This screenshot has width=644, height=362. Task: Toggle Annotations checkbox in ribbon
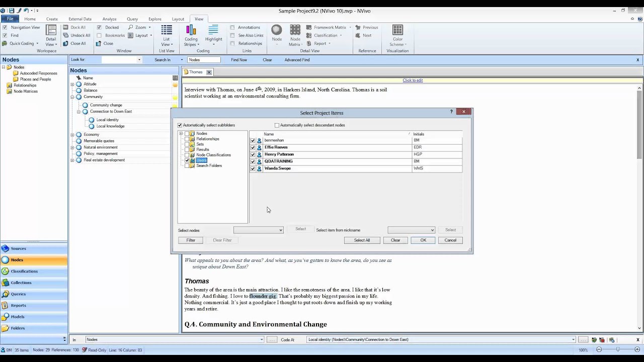(x=232, y=28)
